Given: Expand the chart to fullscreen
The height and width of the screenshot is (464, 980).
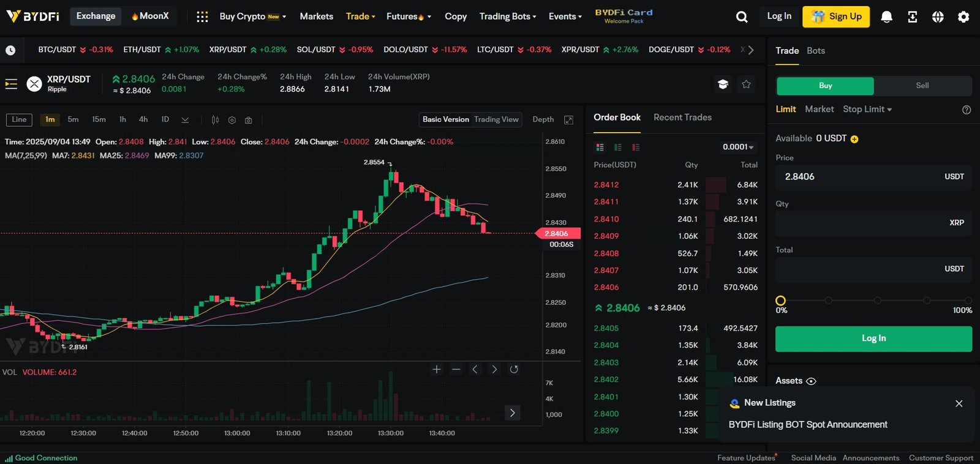Looking at the screenshot, I should click(x=568, y=120).
